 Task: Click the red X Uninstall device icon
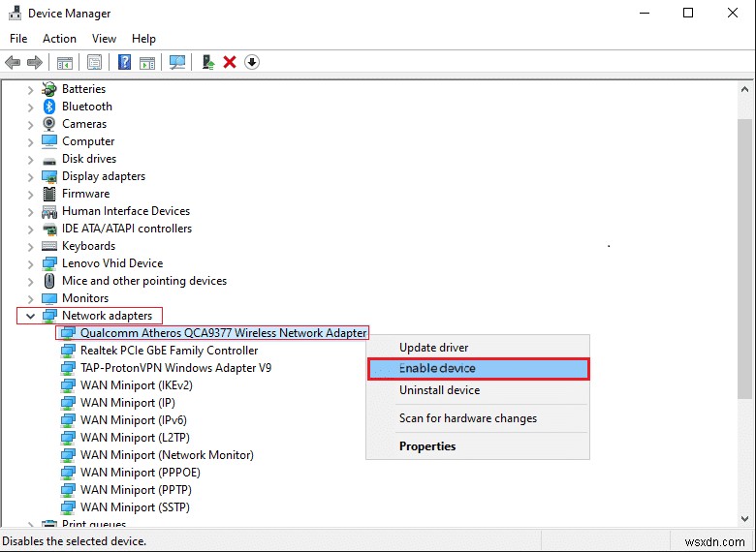tap(230, 62)
